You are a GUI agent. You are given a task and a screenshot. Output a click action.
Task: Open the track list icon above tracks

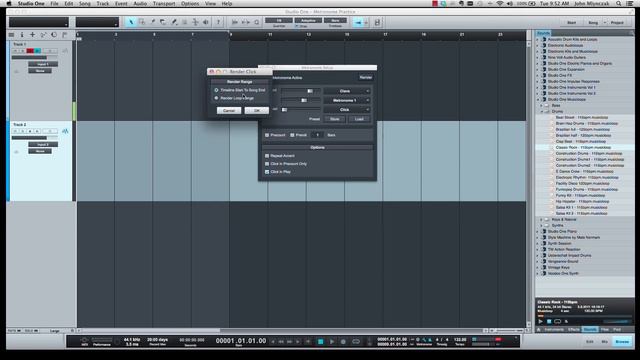tap(11, 35)
